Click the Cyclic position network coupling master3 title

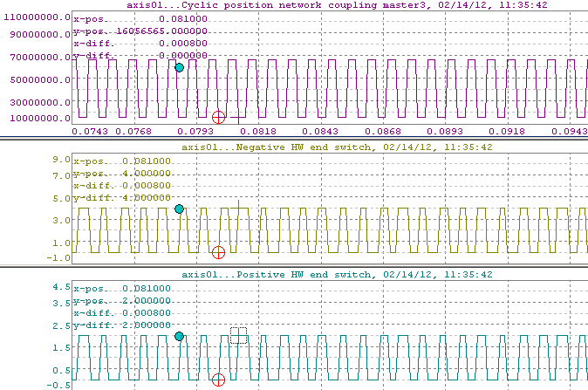pos(337,5)
